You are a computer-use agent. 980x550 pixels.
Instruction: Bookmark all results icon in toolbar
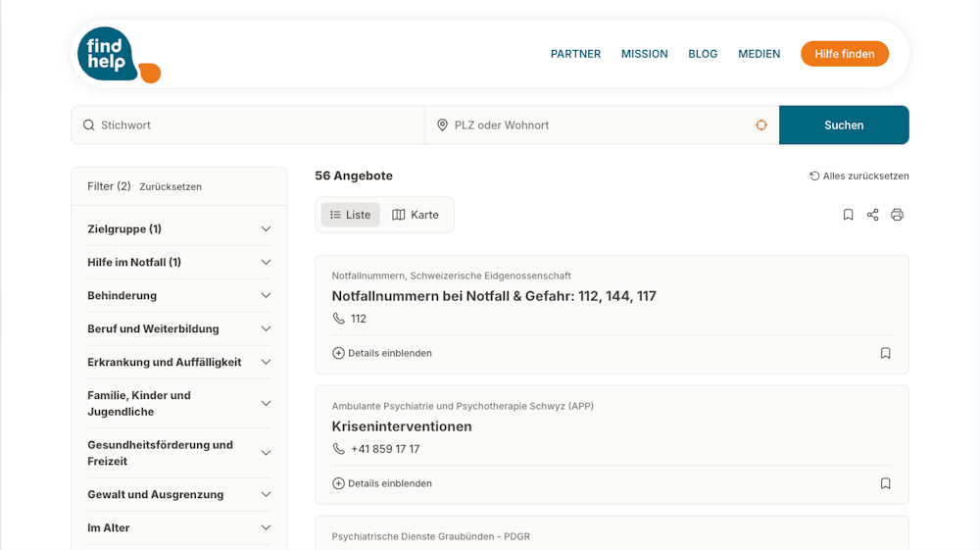click(x=848, y=215)
